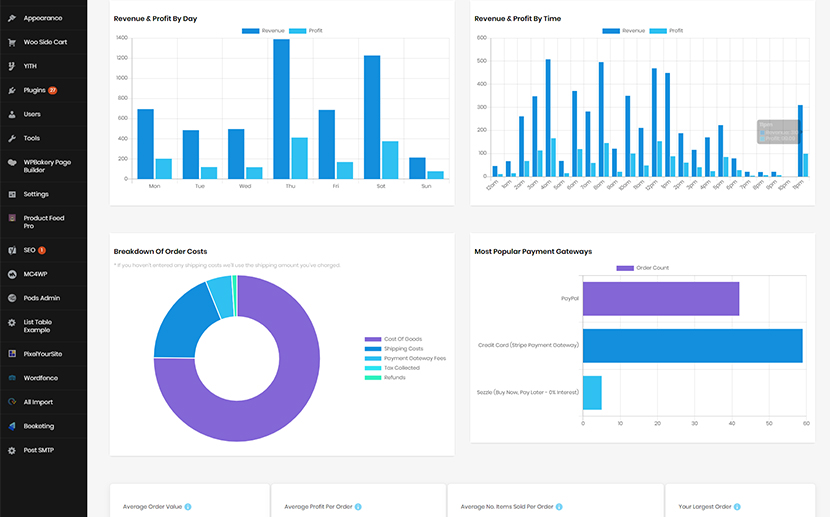The image size is (830, 517).
Task: Click the "Breakdown Of Order Costs" heading
Action: click(160, 251)
